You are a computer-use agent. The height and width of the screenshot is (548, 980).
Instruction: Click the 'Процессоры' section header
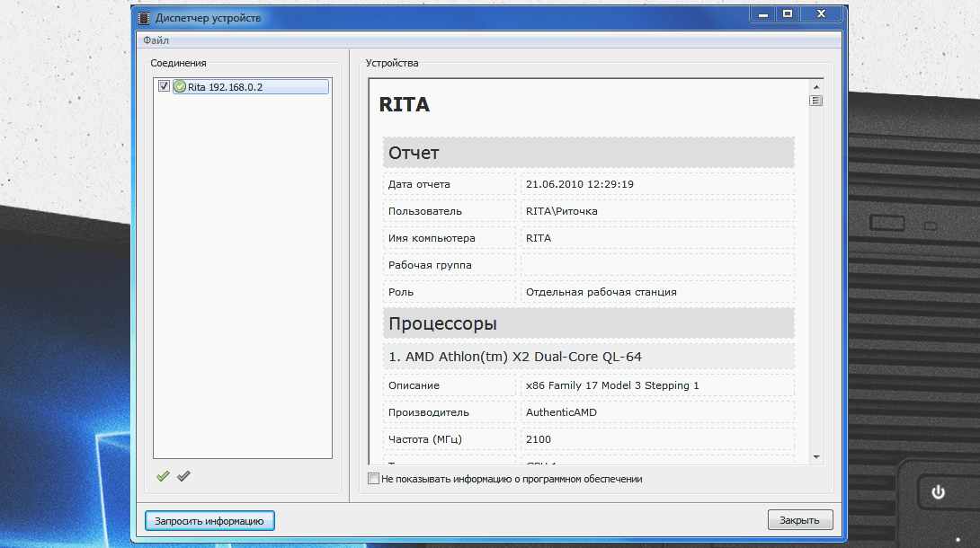point(588,323)
